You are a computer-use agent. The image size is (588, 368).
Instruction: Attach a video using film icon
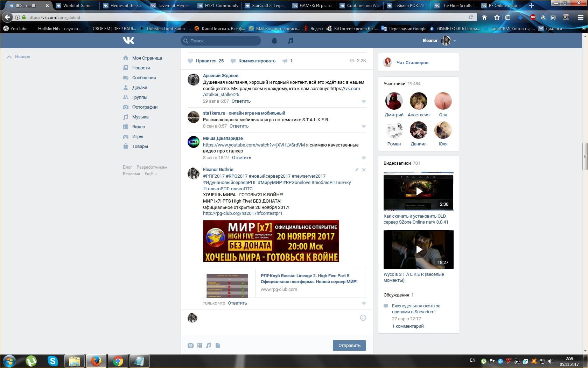(199, 345)
